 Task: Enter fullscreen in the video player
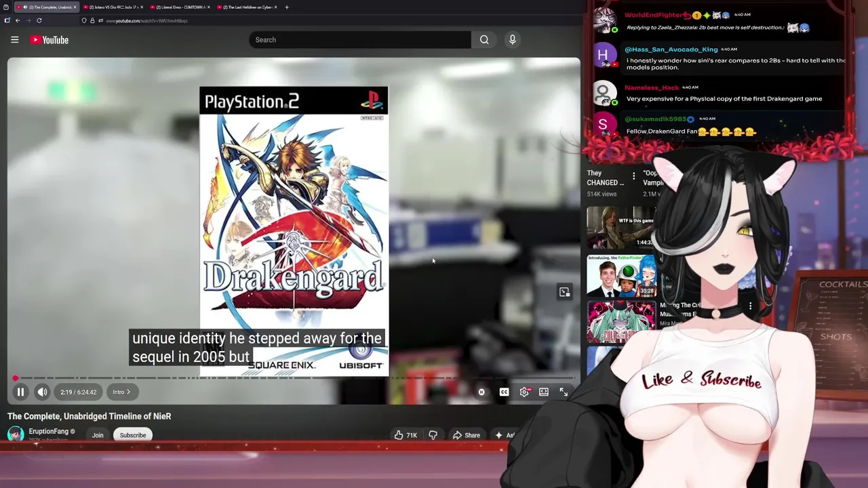click(x=564, y=392)
